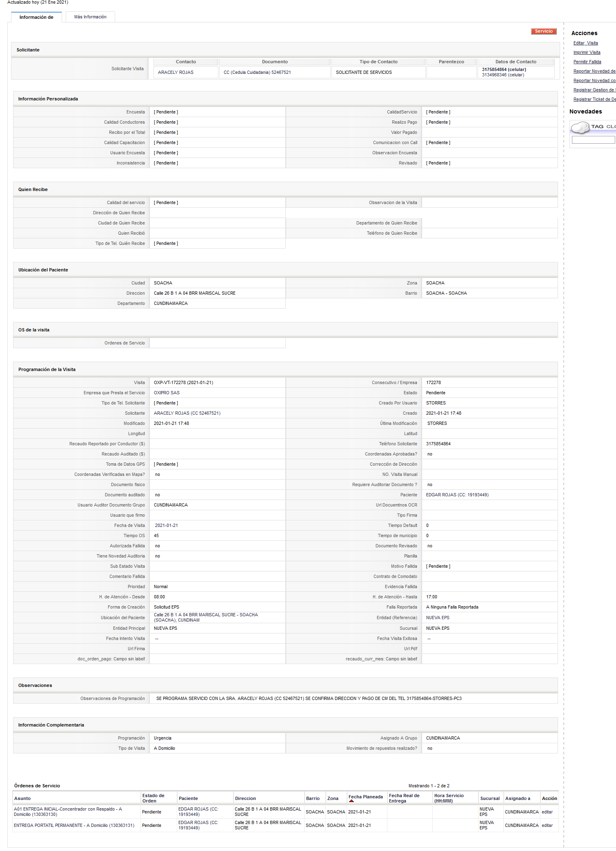The width and height of the screenshot is (616, 851).
Task: Click Solicitante value ARACELY ROJAS (CC 52467521)
Action: pyautogui.click(x=187, y=413)
